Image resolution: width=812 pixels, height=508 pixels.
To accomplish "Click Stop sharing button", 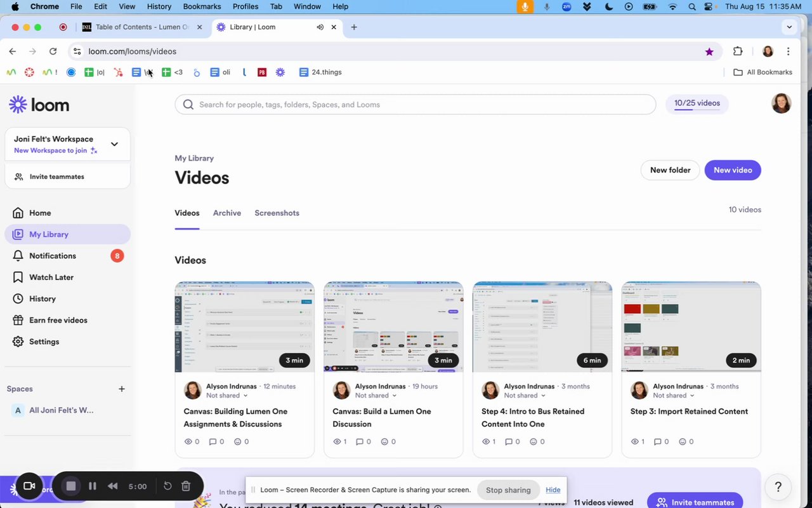I will (x=508, y=490).
